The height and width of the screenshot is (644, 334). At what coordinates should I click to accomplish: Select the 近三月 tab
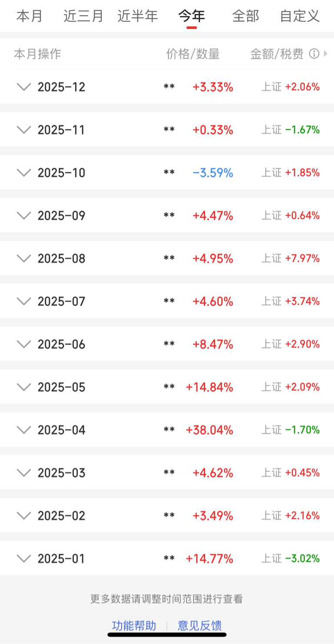pos(83,17)
